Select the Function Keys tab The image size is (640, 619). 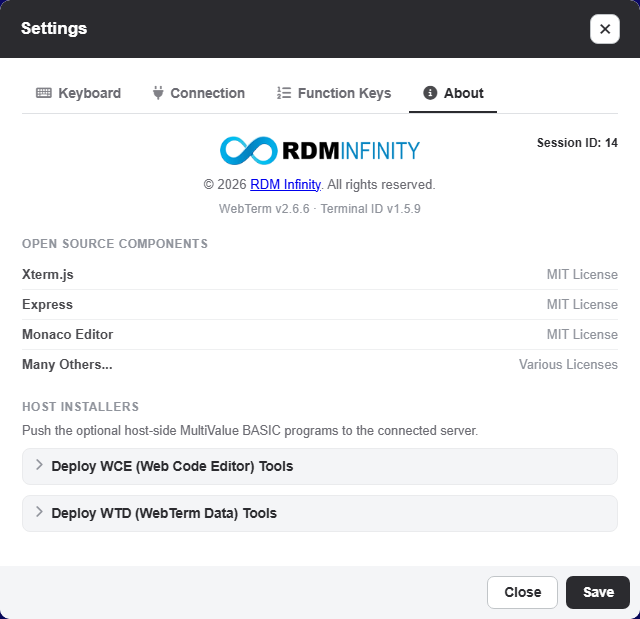click(334, 93)
